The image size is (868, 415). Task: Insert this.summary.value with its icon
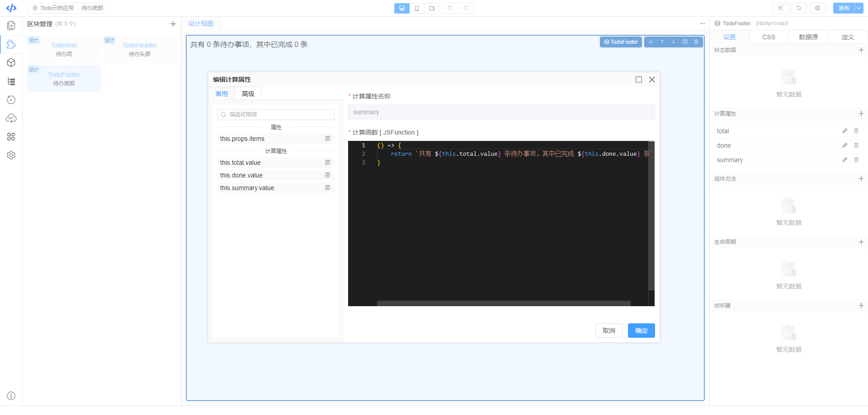328,188
